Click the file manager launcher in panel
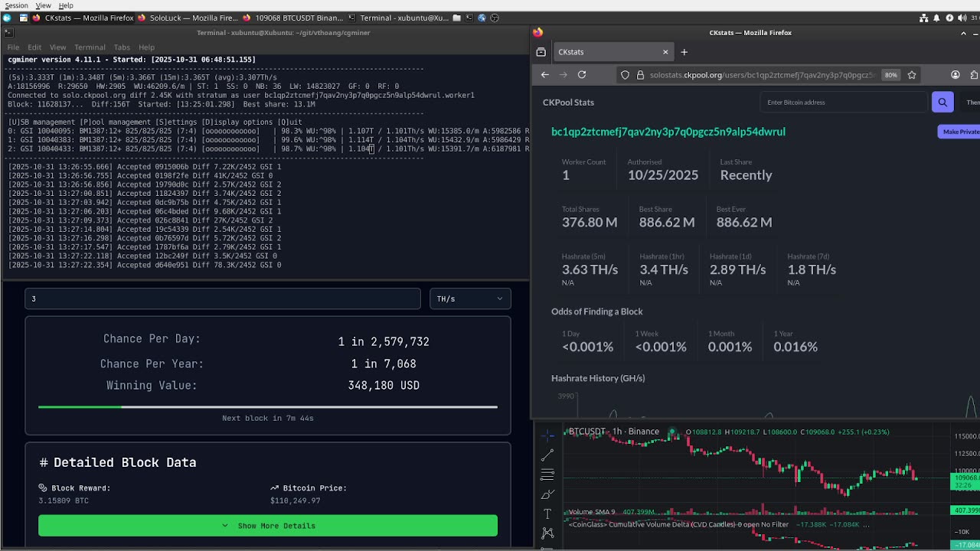Image resolution: width=980 pixels, height=551 pixels. 457,18
